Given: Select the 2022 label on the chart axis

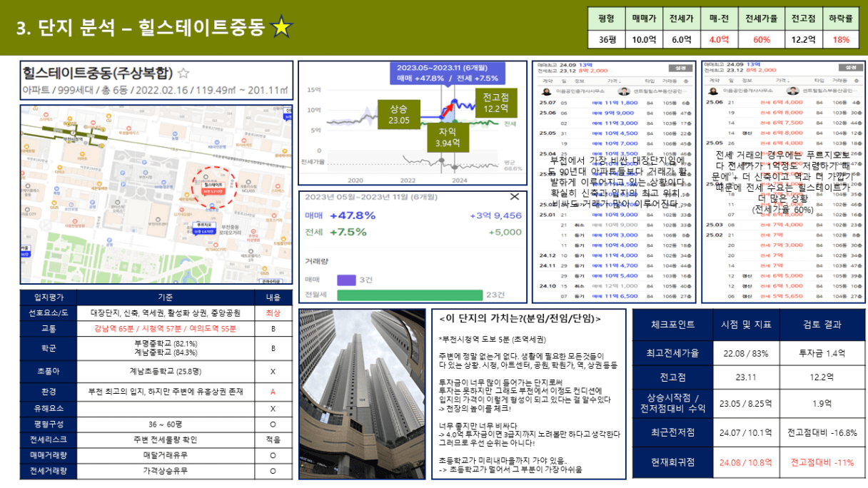Looking at the screenshot, I should 408,181.
